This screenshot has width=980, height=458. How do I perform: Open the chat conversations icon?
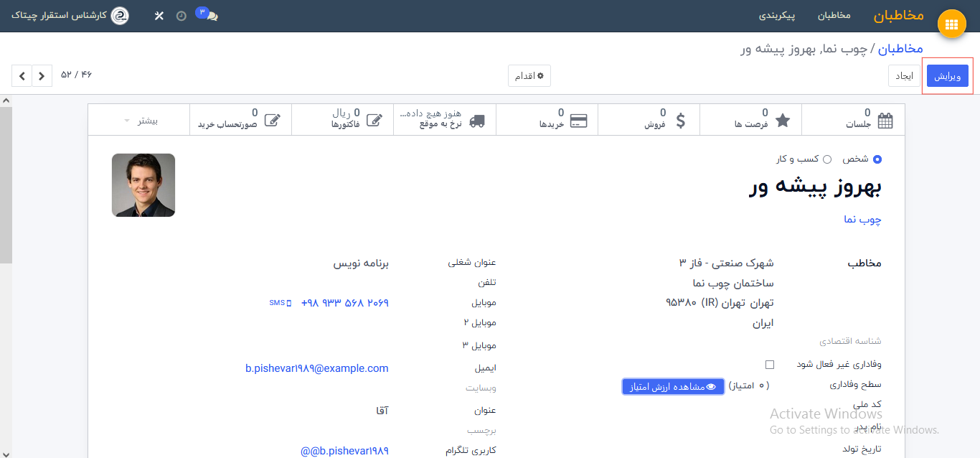[210, 16]
